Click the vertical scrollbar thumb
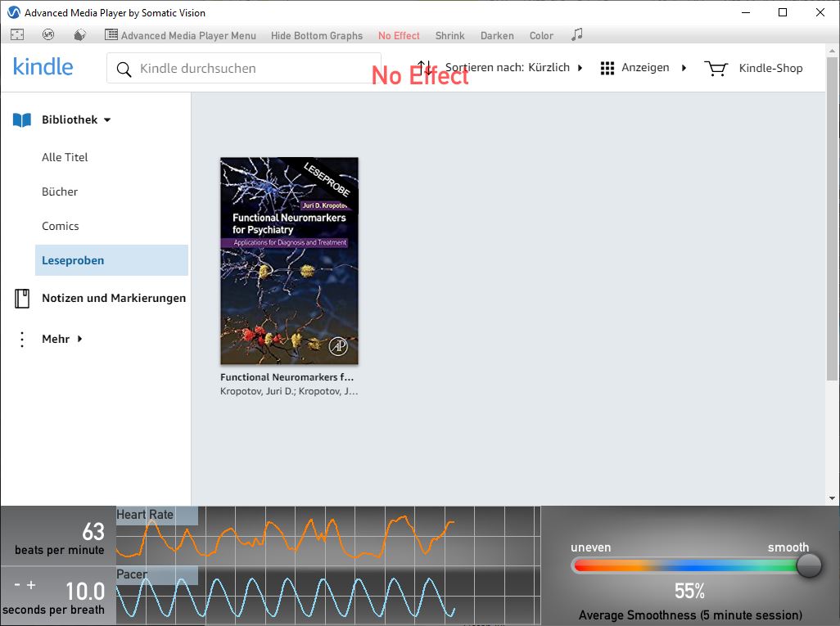The width and height of the screenshot is (840, 626). 832,218
